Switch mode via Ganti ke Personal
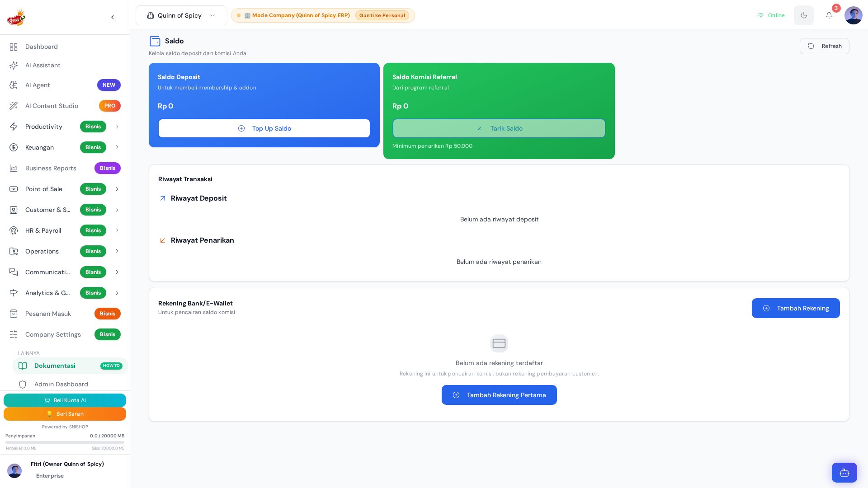The image size is (868, 488). [382, 15]
